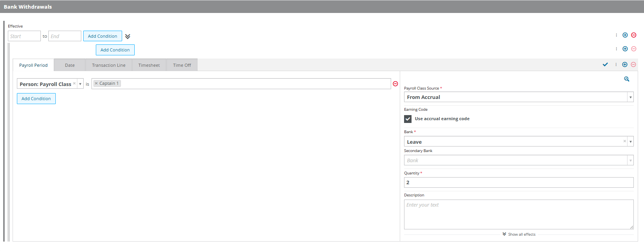Click the Bank Withdrawals header title

click(28, 7)
